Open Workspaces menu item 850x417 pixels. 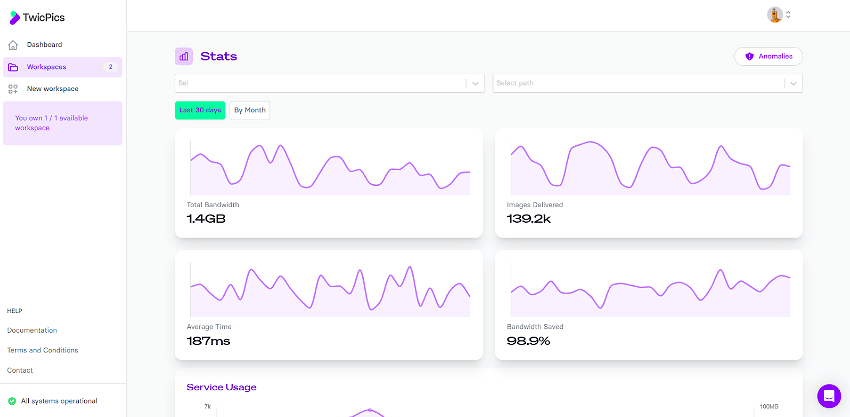(x=62, y=67)
